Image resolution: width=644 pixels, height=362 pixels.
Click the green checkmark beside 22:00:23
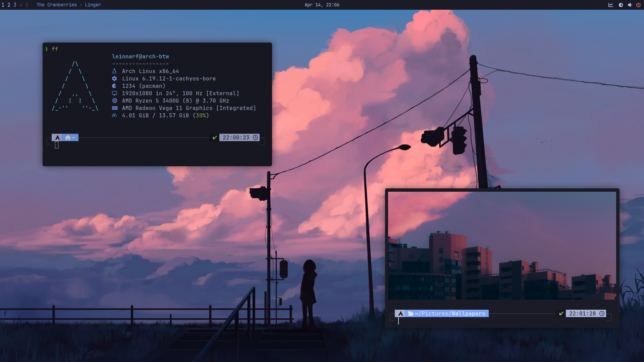(x=215, y=137)
